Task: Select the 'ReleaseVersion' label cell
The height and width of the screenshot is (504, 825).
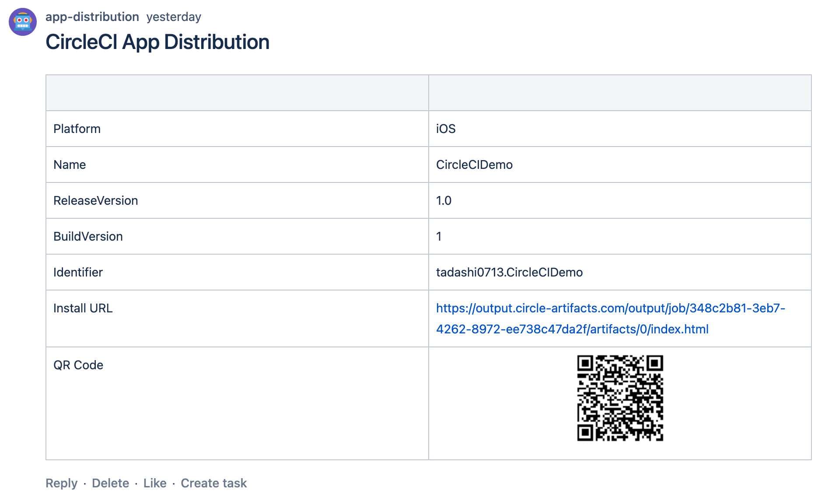Action: click(x=237, y=200)
